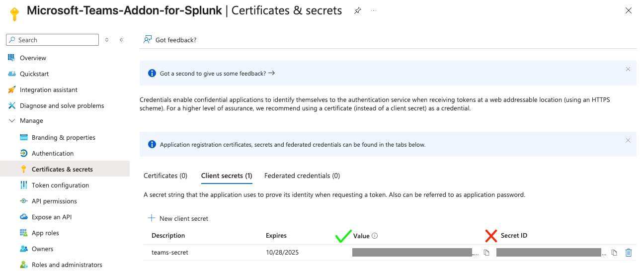Screen dimensions: 644x272
Task: Open API permissions
Action: pyautogui.click(x=54, y=201)
